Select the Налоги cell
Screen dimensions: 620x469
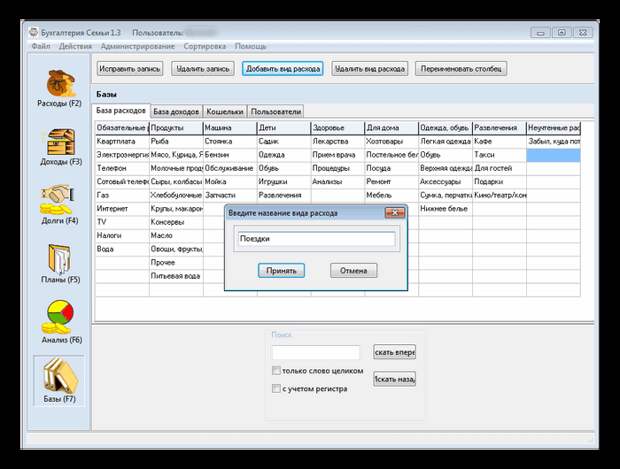point(122,235)
